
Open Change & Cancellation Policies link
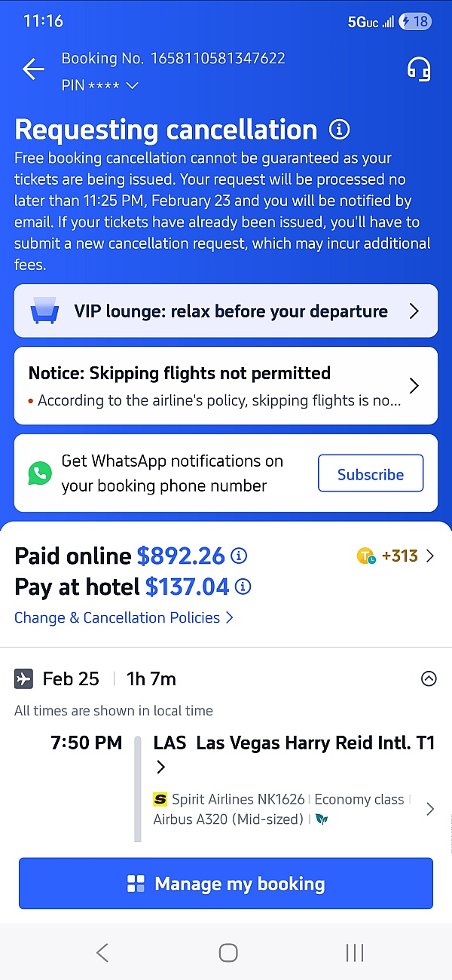[x=124, y=617]
